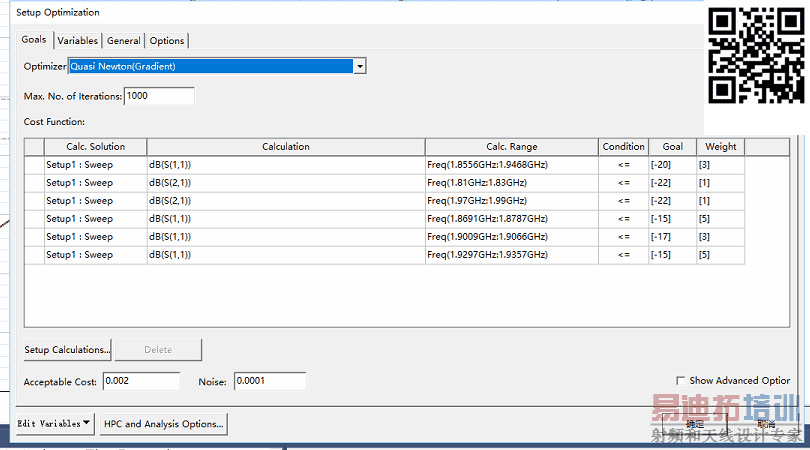This screenshot has height=450, width=810.
Task: Click condition <= in the 1.9297GHz row
Action: coord(624,255)
